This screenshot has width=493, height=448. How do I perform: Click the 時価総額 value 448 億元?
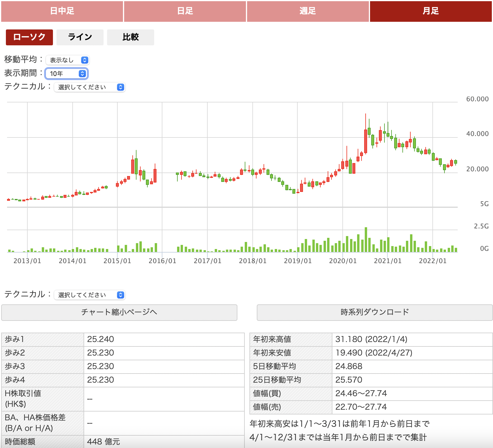tap(104, 442)
